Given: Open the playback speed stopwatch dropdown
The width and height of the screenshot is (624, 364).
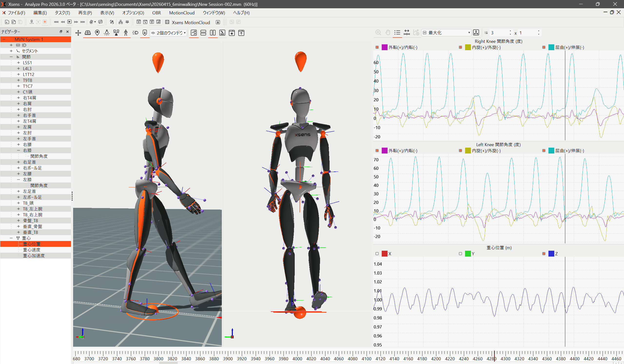Looking at the screenshot, I should [x=93, y=22].
